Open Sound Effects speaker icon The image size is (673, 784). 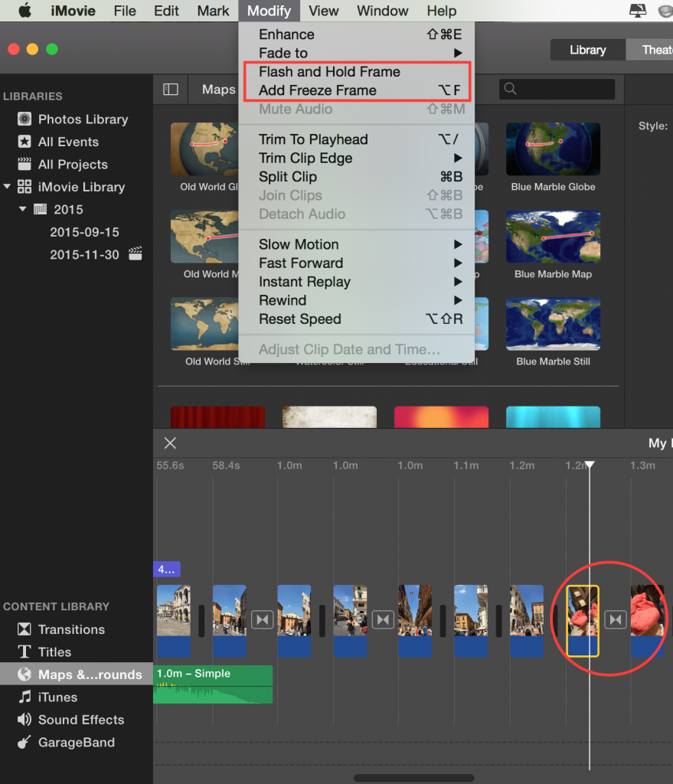click(25, 720)
